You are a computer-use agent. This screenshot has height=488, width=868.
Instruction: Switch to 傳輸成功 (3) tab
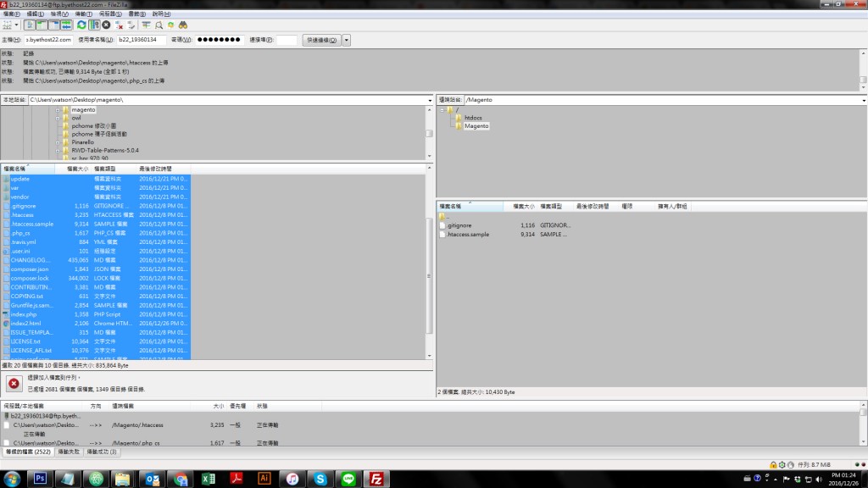click(x=102, y=452)
